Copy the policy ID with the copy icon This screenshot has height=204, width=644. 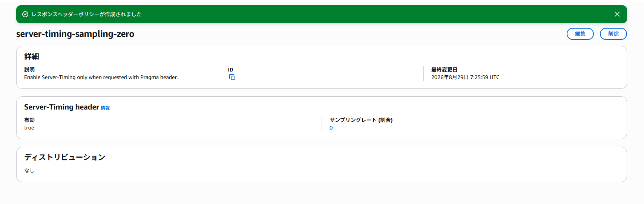pyautogui.click(x=232, y=77)
